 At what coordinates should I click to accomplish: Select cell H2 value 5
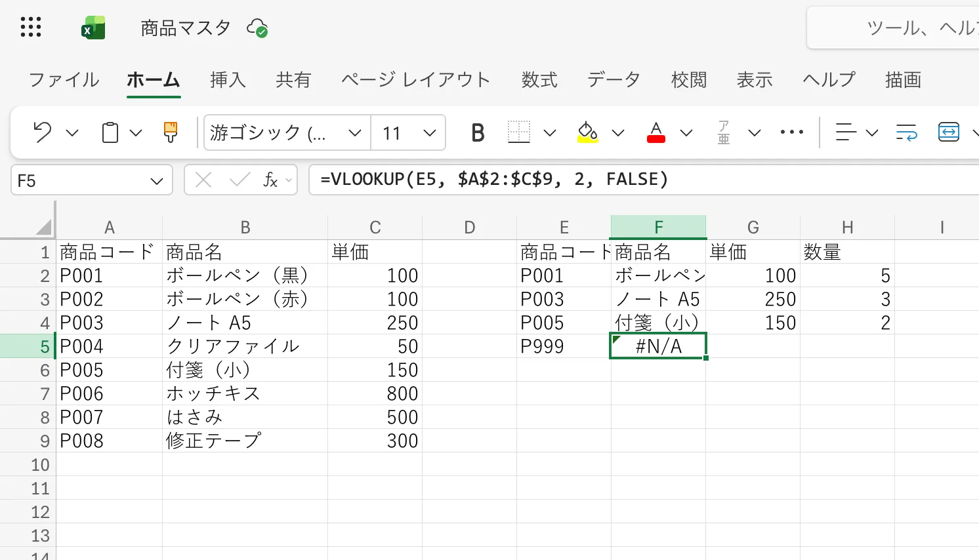[848, 275]
